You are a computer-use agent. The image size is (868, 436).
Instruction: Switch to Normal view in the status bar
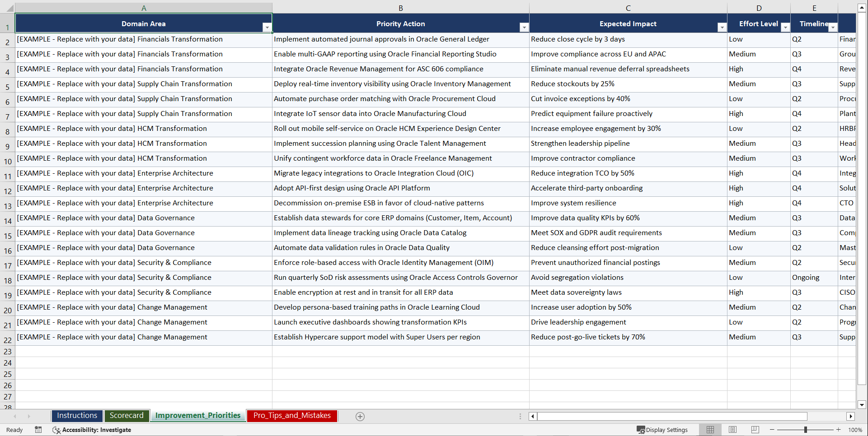click(x=710, y=430)
